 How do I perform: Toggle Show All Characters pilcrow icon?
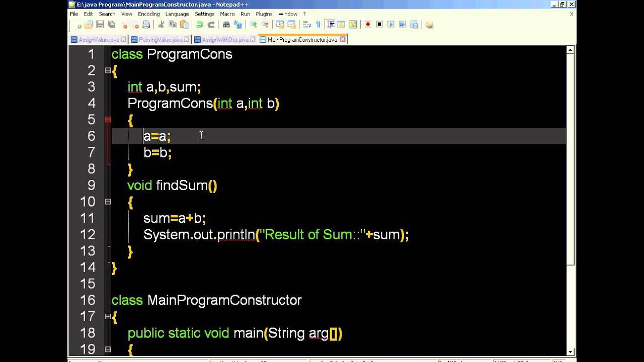coord(318,25)
